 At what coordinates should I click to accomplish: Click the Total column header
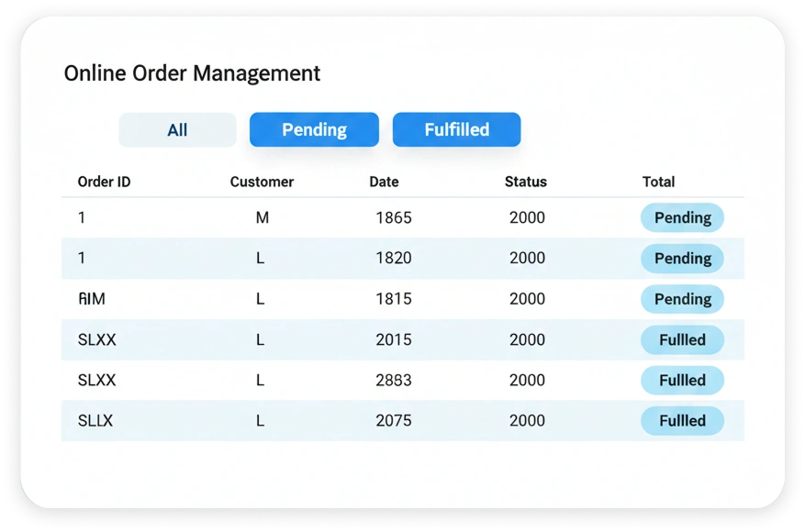pos(659,182)
